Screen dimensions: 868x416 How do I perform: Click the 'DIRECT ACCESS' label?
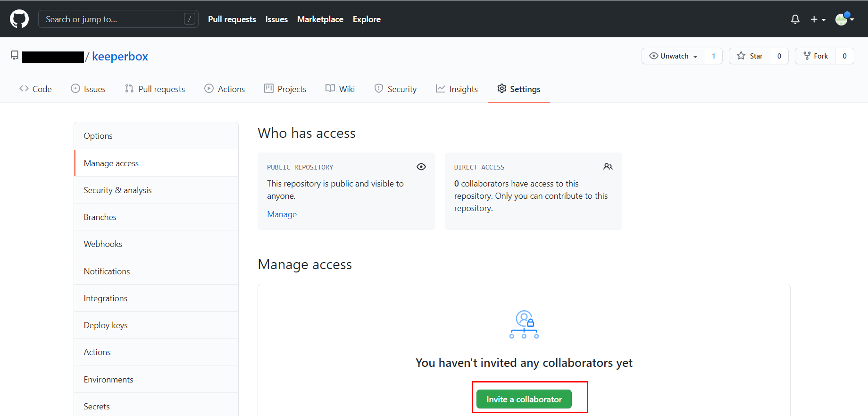point(479,167)
